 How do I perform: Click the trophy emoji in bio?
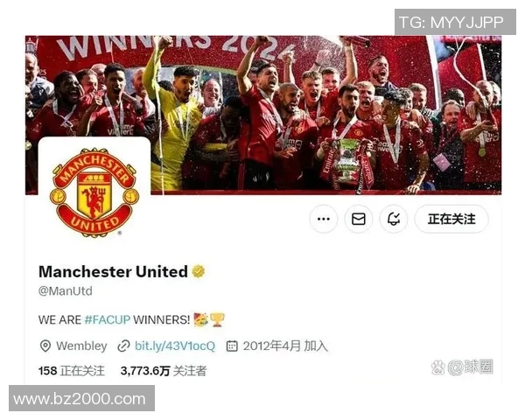pyautogui.click(x=217, y=319)
